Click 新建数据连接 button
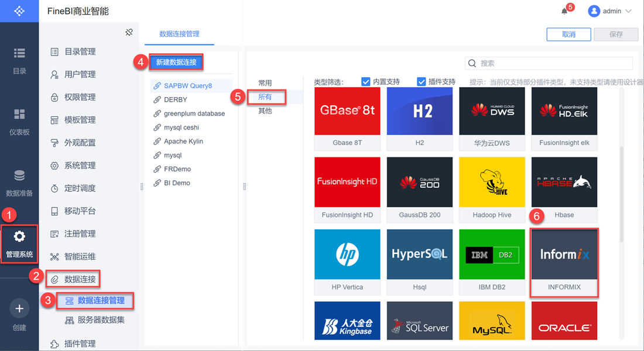Screen dimensions: 644x351 (176, 62)
